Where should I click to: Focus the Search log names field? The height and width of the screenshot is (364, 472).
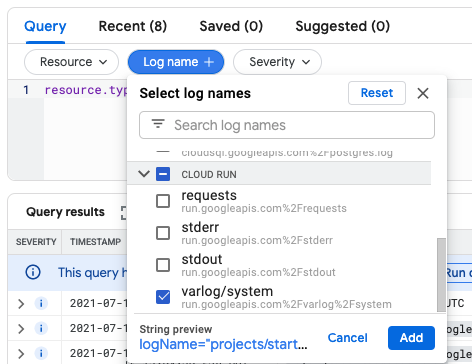[x=287, y=125]
